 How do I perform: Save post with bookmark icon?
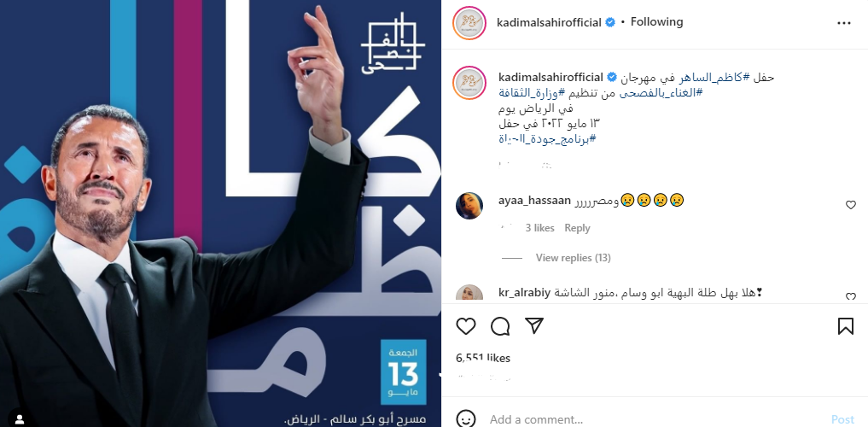tap(845, 326)
